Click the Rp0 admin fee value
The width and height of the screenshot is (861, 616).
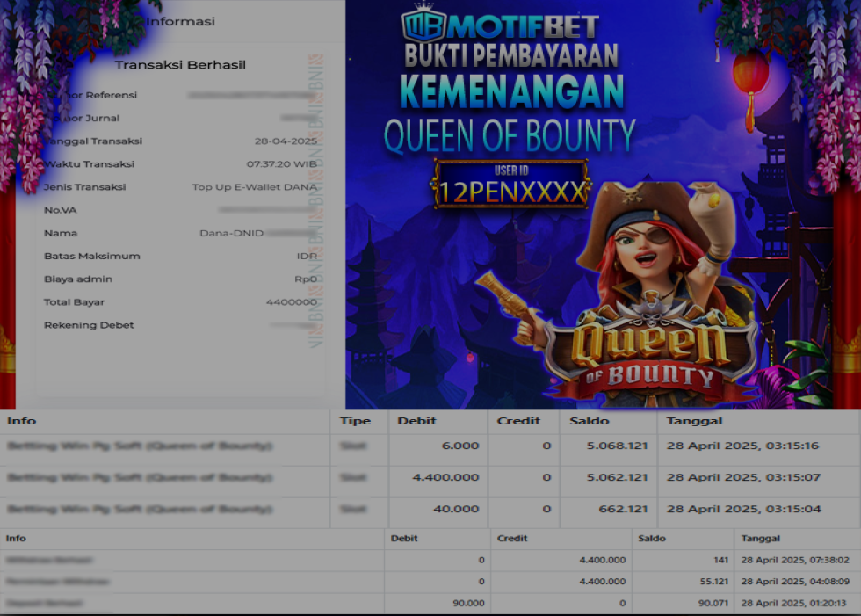coord(306,279)
